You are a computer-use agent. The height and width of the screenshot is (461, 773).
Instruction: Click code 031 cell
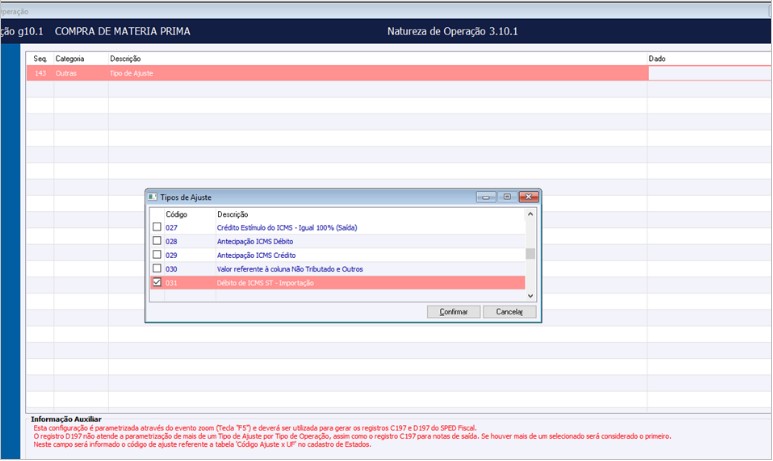172,283
